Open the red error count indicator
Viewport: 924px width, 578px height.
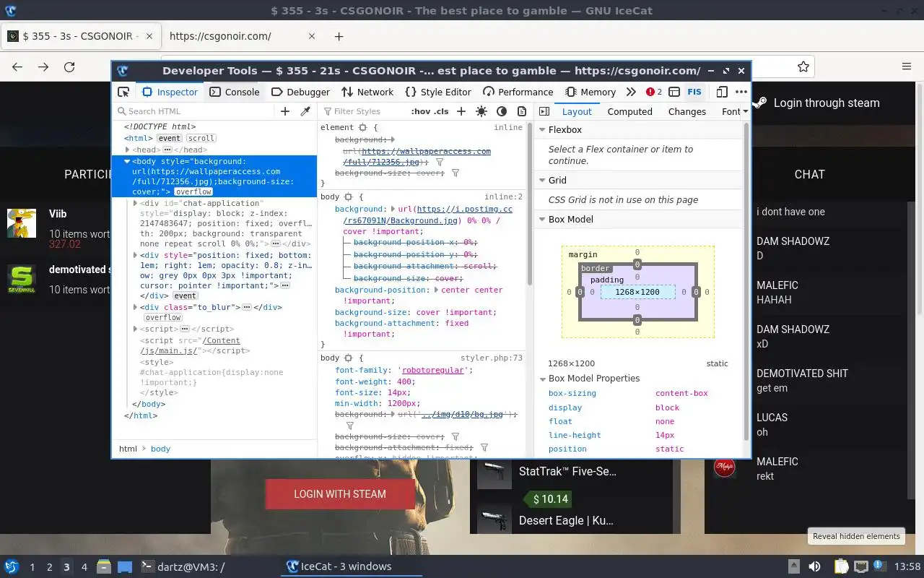tap(653, 92)
